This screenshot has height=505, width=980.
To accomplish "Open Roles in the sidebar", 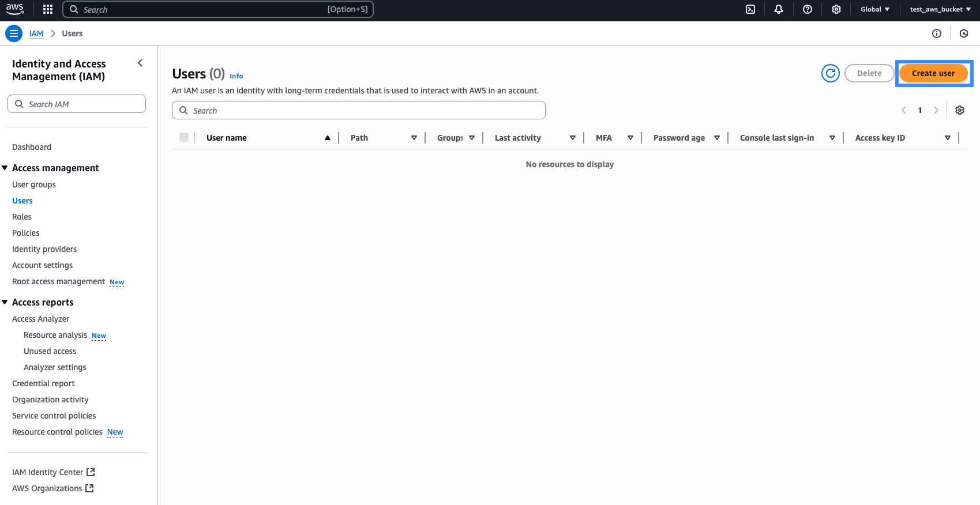I will [x=22, y=217].
